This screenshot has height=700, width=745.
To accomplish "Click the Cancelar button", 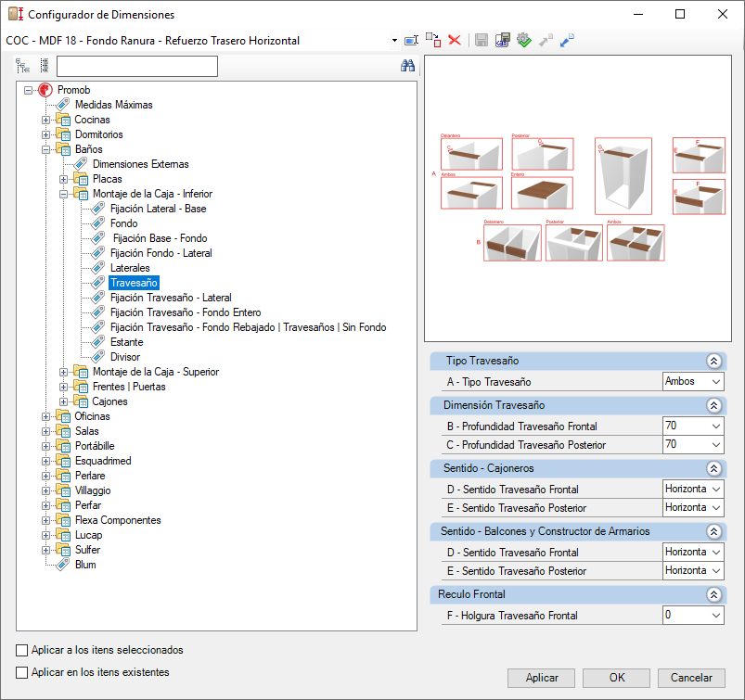I will [691, 678].
